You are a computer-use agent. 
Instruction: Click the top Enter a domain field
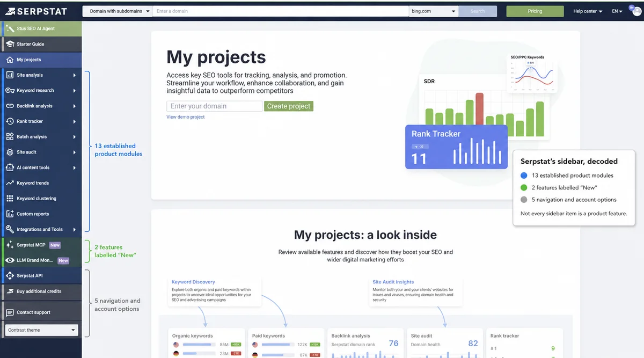click(x=281, y=11)
